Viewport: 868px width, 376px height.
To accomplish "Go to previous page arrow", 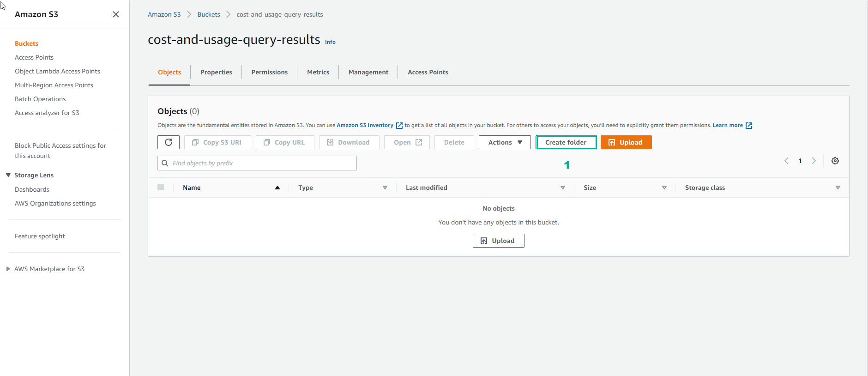I will click(x=786, y=161).
